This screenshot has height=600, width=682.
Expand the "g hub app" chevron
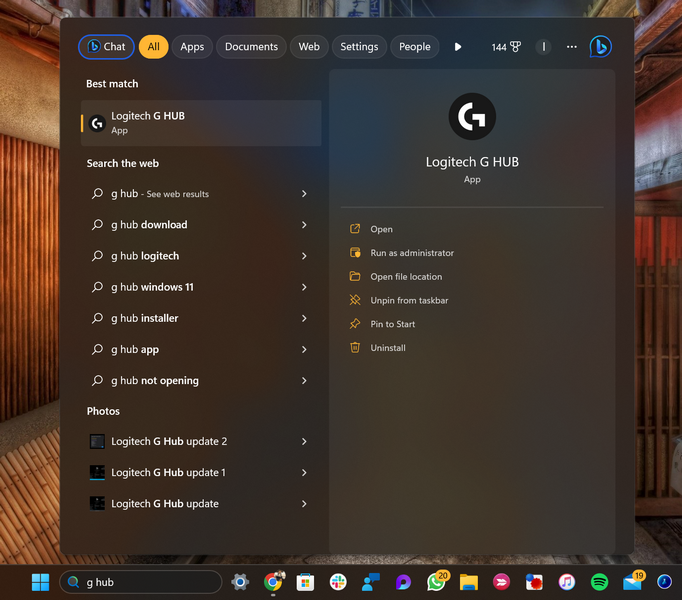click(x=304, y=349)
